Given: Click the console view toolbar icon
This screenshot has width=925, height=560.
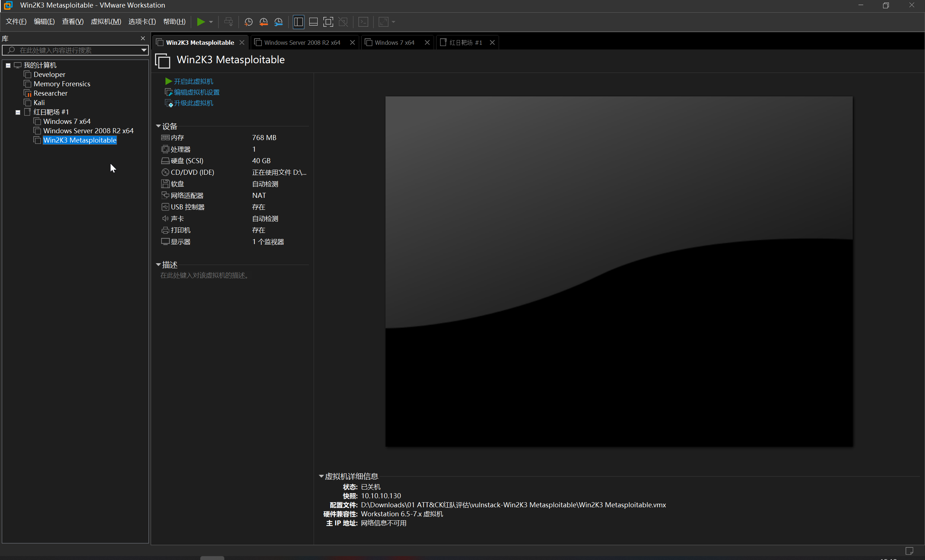Looking at the screenshot, I should pyautogui.click(x=363, y=22).
